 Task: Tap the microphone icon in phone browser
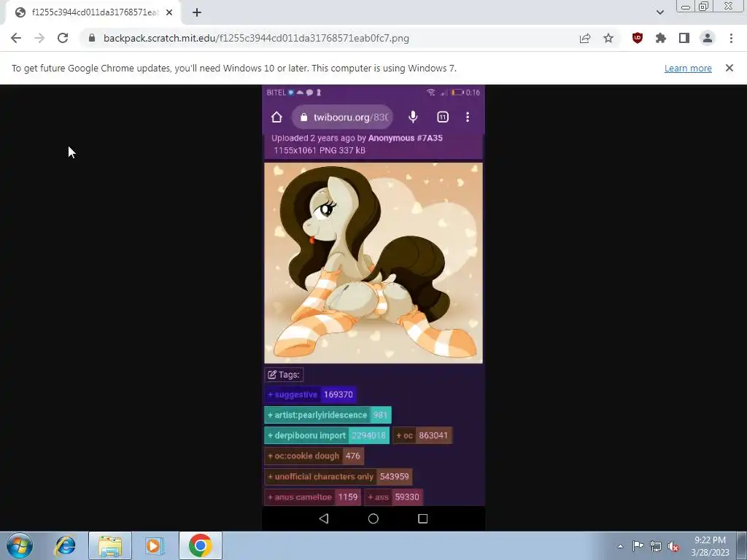click(x=413, y=117)
